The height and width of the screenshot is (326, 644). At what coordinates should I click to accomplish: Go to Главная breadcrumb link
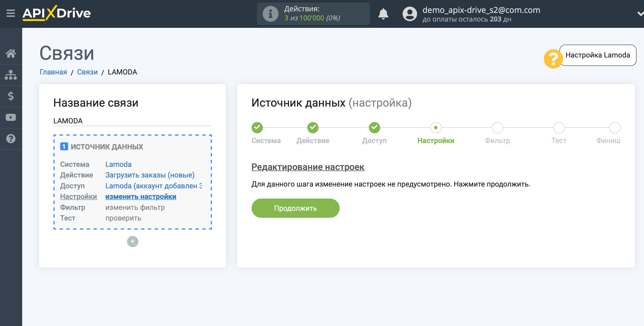pyautogui.click(x=53, y=72)
